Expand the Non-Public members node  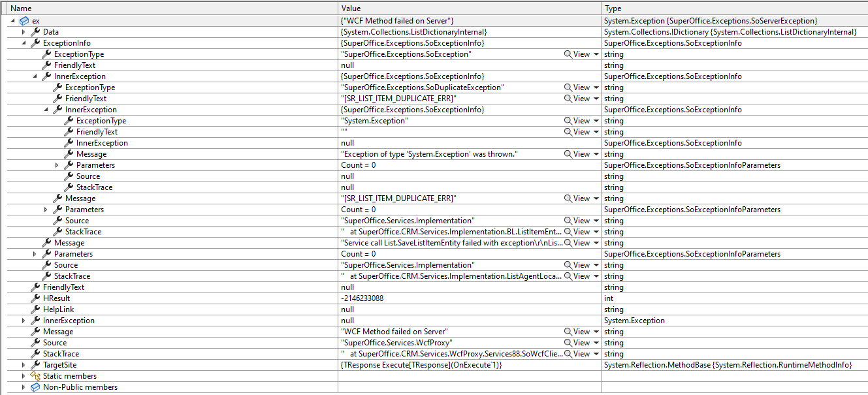pyautogui.click(x=24, y=387)
